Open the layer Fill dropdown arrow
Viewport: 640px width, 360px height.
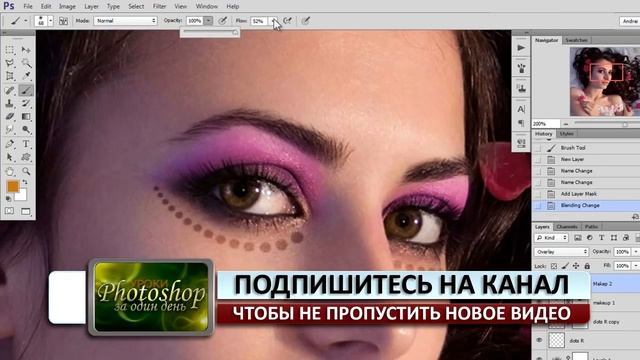tap(636, 266)
